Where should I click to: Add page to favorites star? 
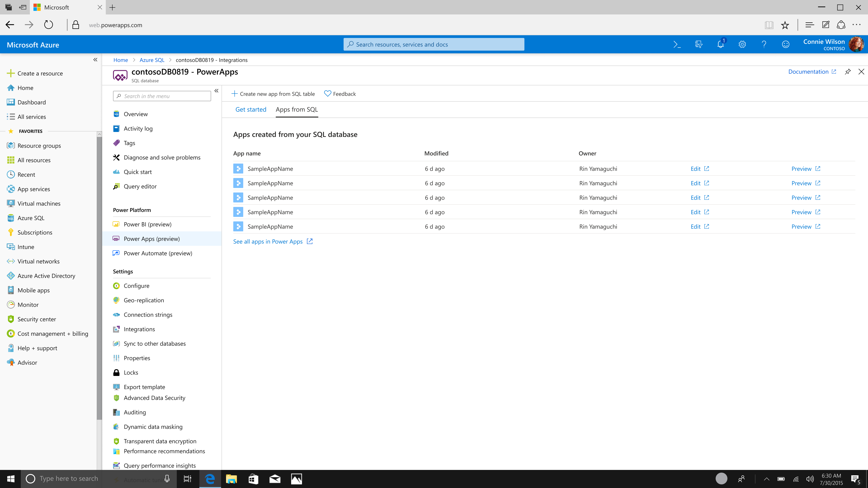pos(785,25)
